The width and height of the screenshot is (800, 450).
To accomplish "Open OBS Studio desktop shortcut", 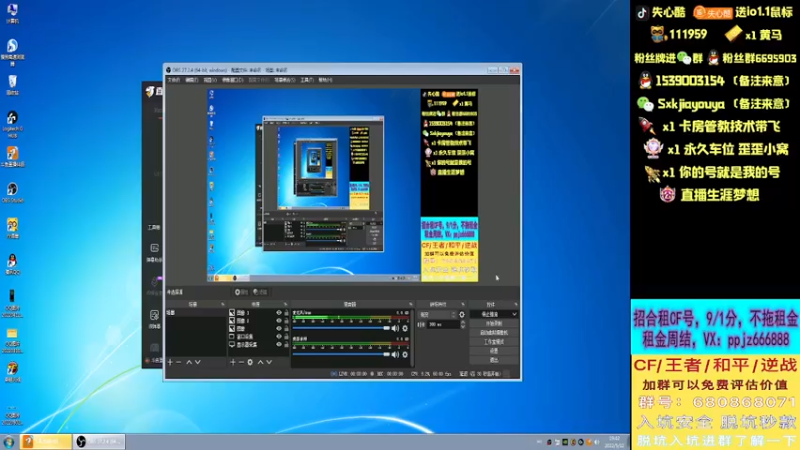I will click(x=12, y=193).
